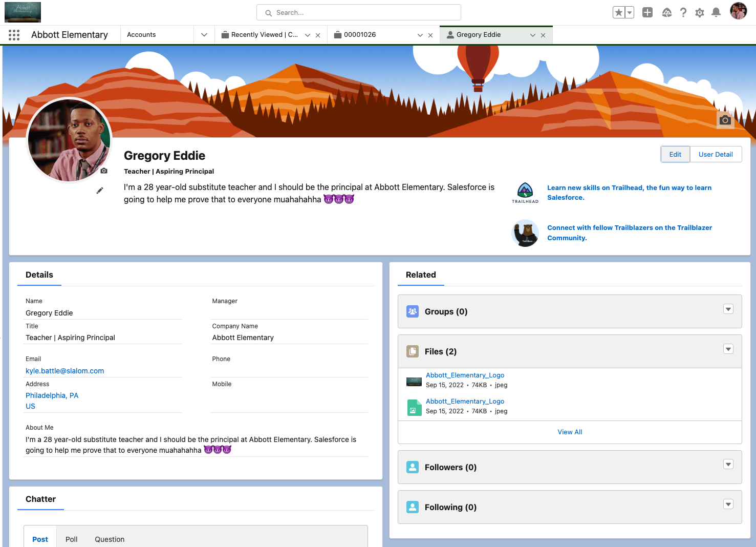
Task: Open the Following list action dropdown
Action: [728, 504]
